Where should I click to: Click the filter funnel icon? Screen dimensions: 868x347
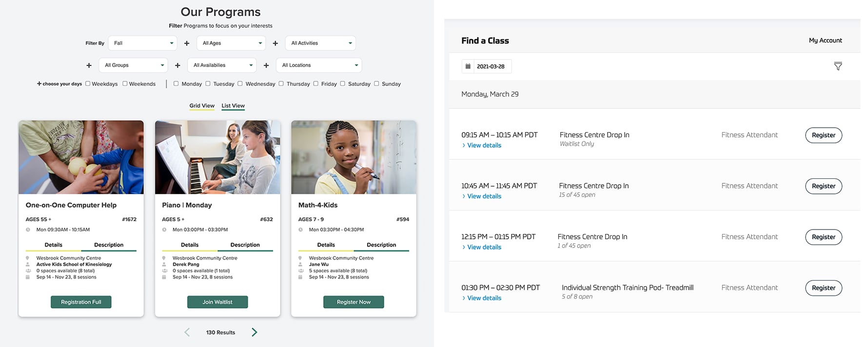(838, 66)
